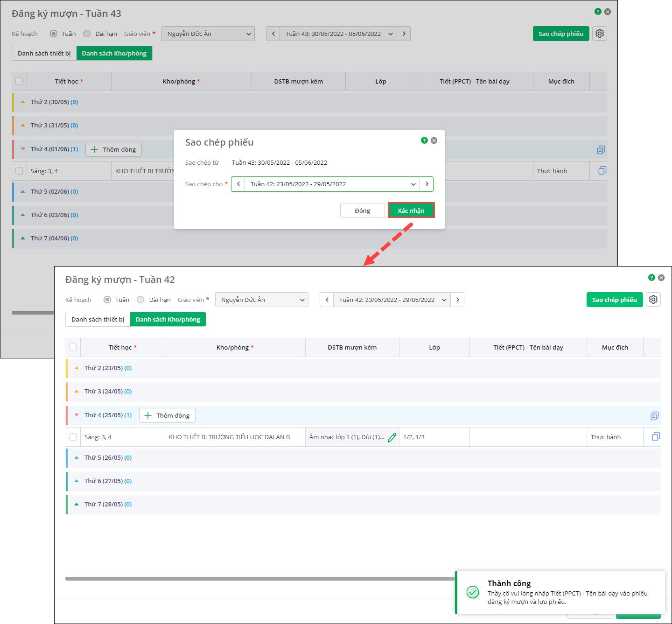Open week dropdown Tuần 43: 30/05/2022 - 05/06/2022
672x624 pixels.
[x=338, y=34]
